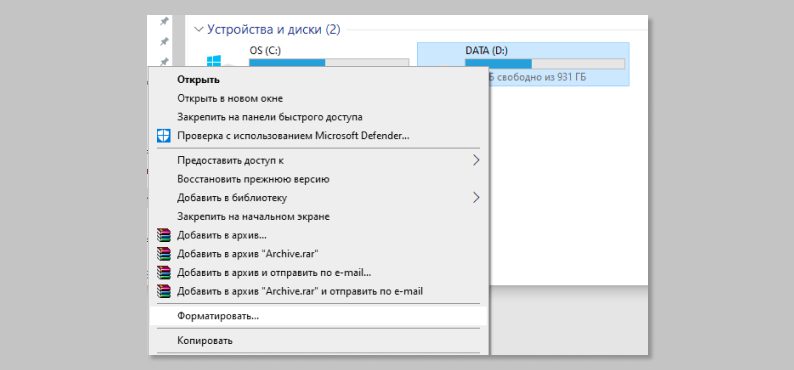Click the topmost pin icon in sidebar
The width and height of the screenshot is (794, 370).
pos(164,21)
